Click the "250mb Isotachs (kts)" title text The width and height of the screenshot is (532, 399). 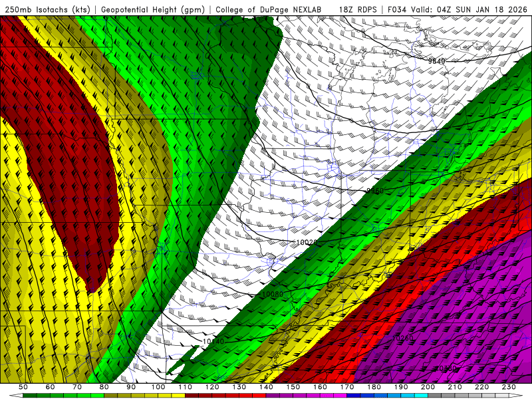47,9
